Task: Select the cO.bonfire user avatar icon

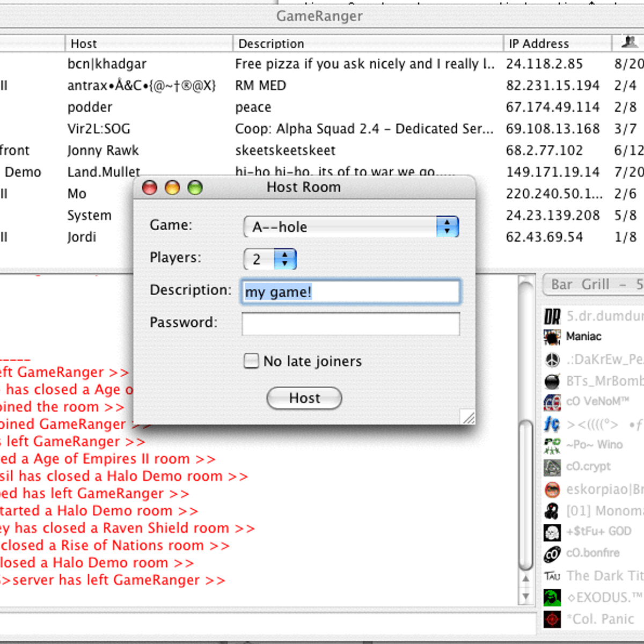Action: 552,553
